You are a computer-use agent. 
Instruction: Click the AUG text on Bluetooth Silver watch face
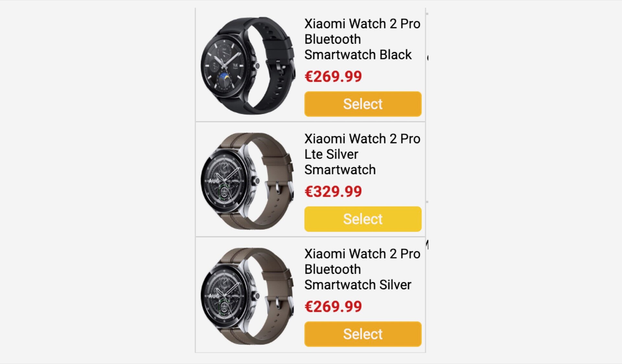[x=214, y=296]
